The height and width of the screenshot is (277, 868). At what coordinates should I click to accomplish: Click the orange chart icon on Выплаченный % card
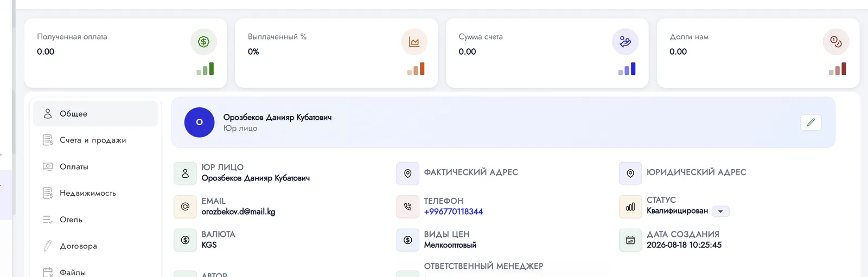(x=414, y=42)
